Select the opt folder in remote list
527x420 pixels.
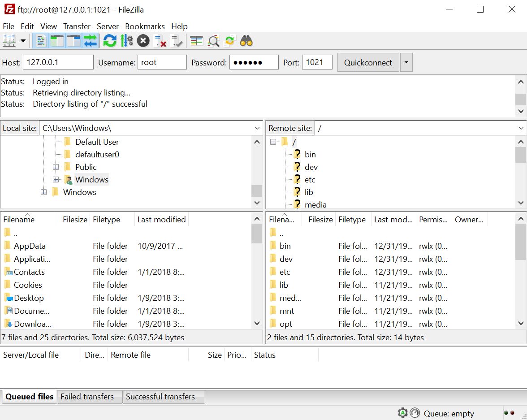pyautogui.click(x=286, y=324)
